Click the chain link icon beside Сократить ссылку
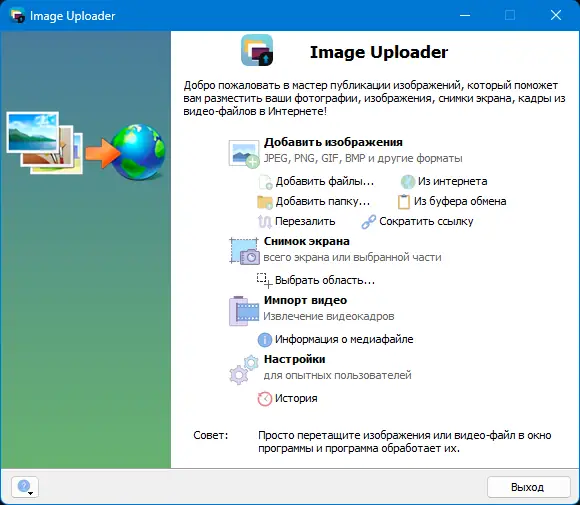The height and width of the screenshot is (505, 580). coord(368,222)
